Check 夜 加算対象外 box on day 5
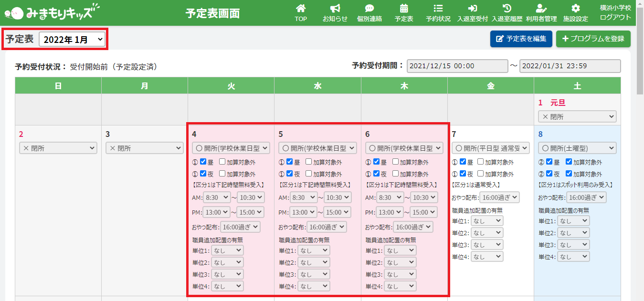Screen dimensions: 644x301 coord(308,174)
